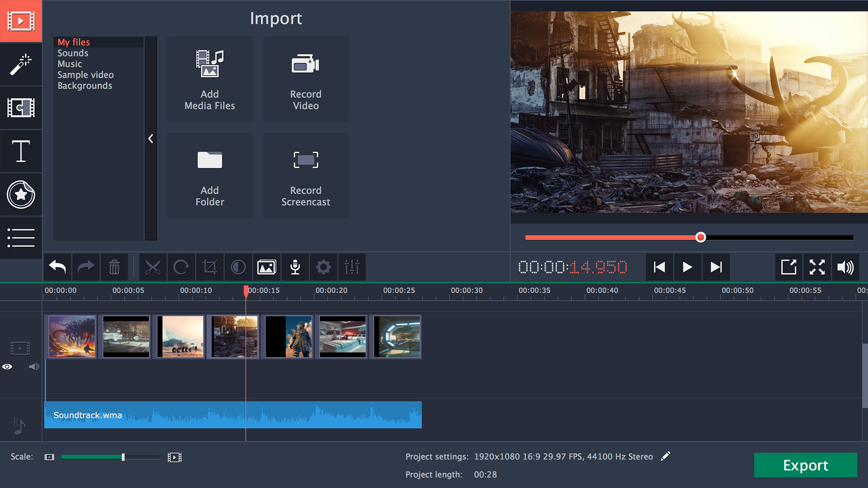The height and width of the screenshot is (488, 868).
Task: Click the favorites/stickers tool icon
Action: coord(21,194)
